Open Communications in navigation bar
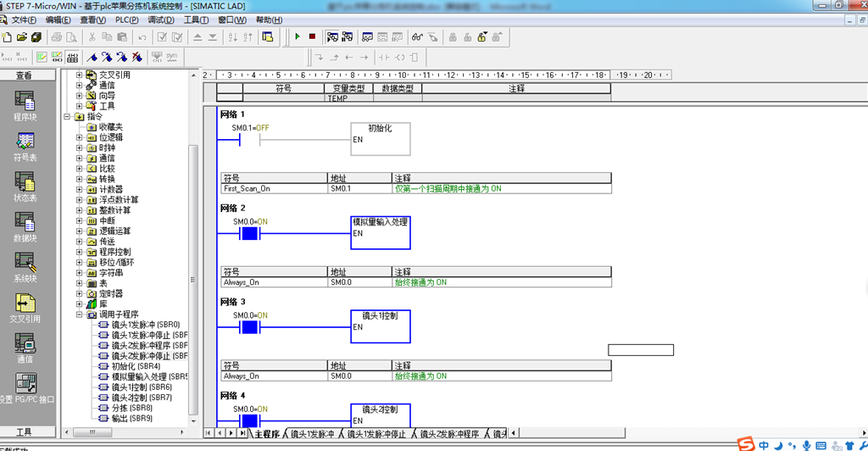 coord(25,348)
